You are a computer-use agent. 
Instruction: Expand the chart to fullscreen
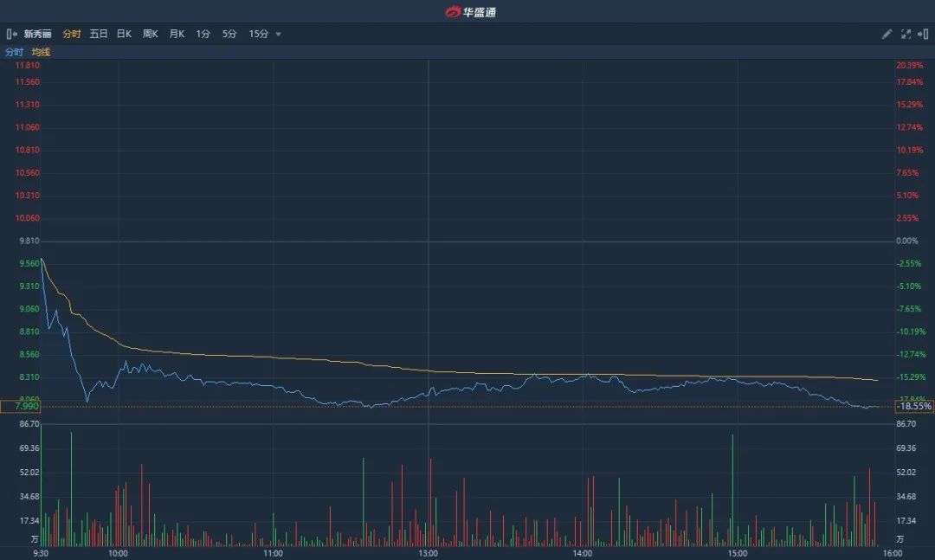pos(906,34)
